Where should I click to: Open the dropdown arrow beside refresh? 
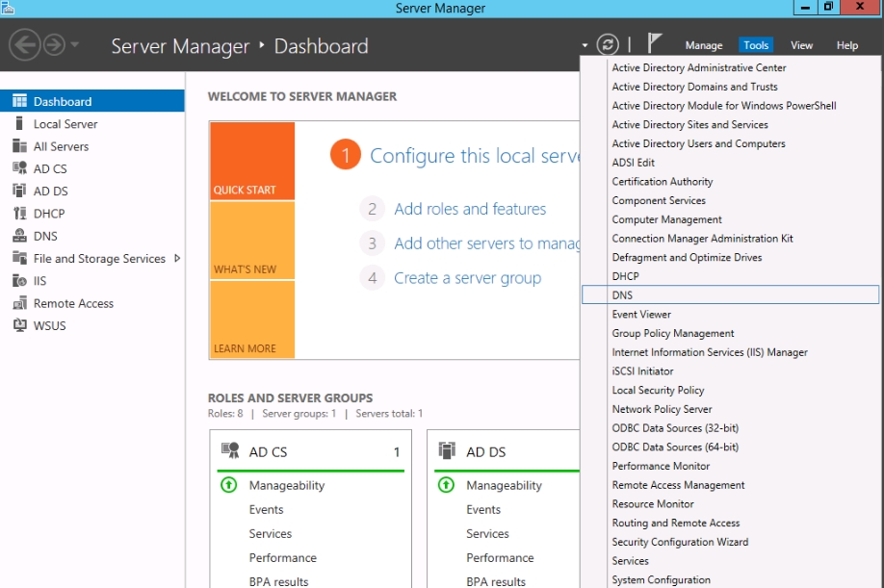click(x=585, y=45)
